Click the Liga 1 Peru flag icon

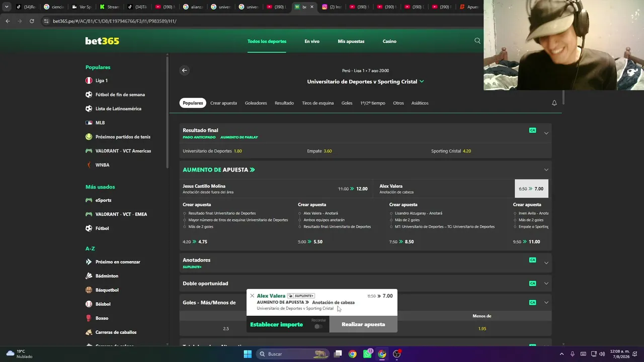click(89, 80)
